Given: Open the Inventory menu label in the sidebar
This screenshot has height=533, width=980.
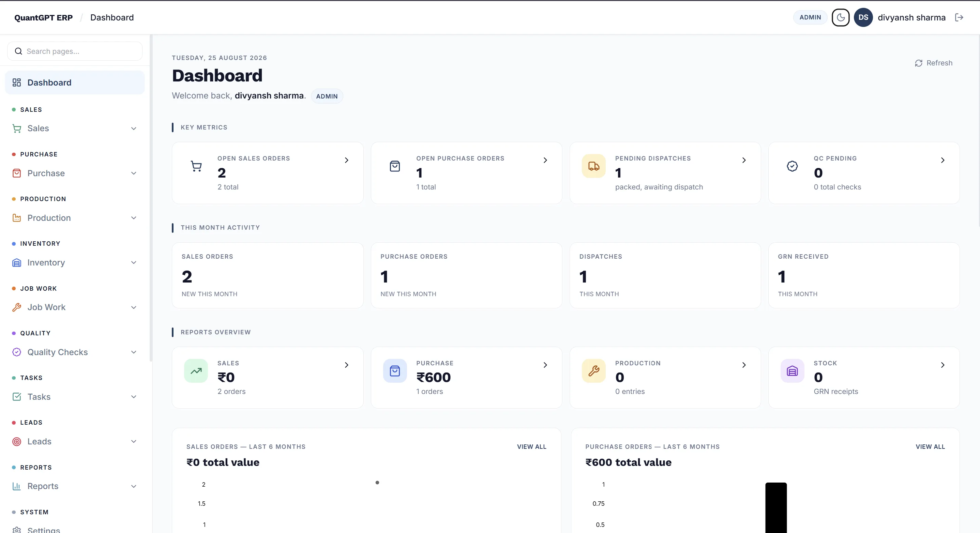Looking at the screenshot, I should (46, 263).
